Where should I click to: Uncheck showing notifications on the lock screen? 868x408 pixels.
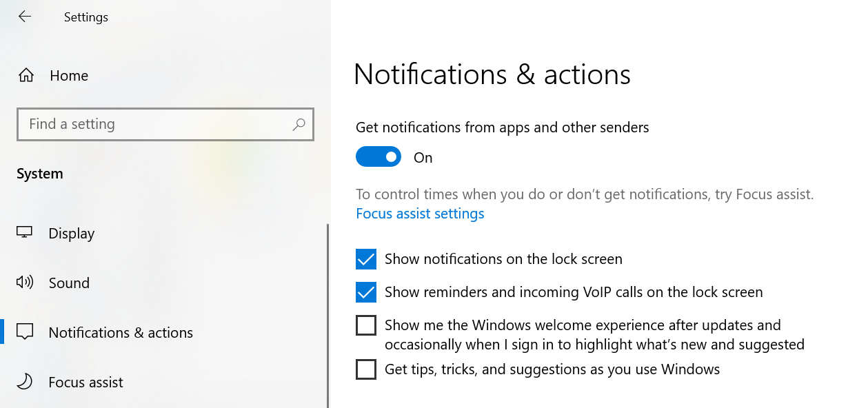pos(365,258)
